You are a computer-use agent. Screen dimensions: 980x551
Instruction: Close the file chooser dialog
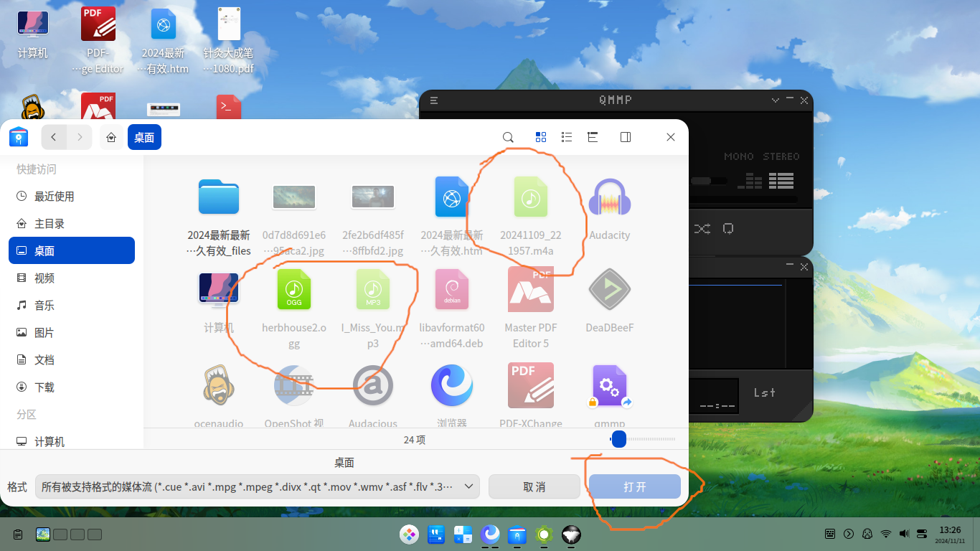671,137
